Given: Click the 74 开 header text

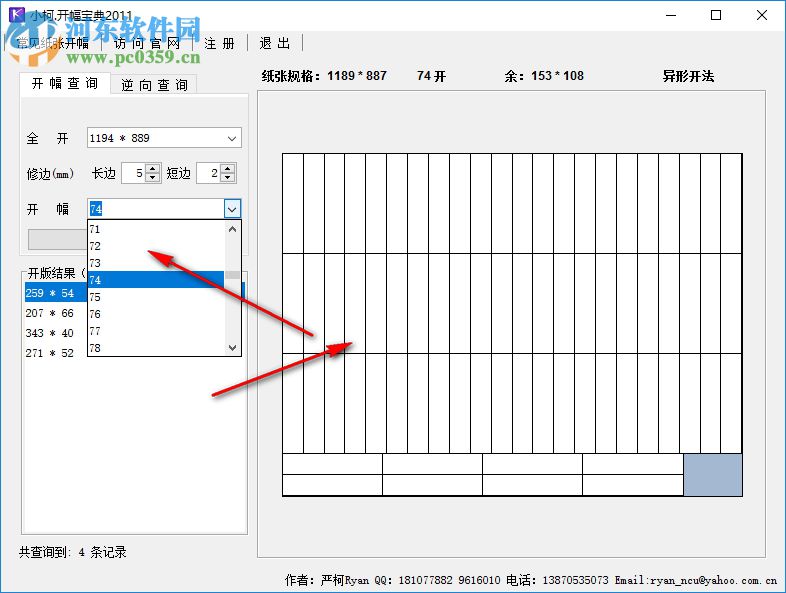Looking at the screenshot, I should [431, 76].
